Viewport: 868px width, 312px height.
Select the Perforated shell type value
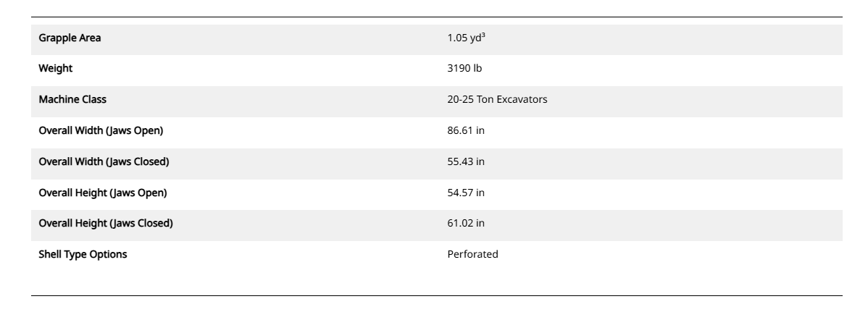[472, 254]
